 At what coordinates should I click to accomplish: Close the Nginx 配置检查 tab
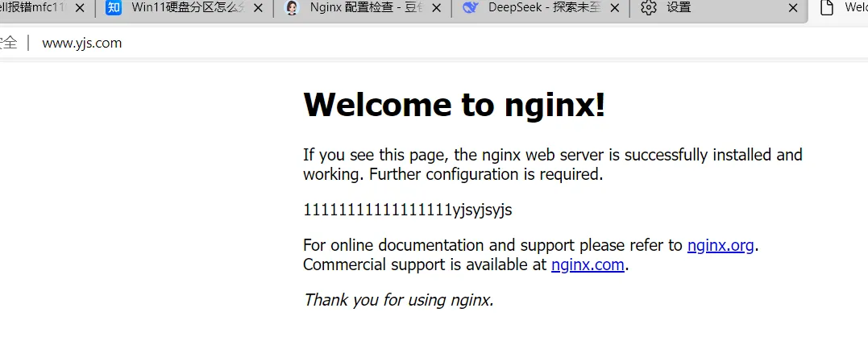[x=436, y=8]
